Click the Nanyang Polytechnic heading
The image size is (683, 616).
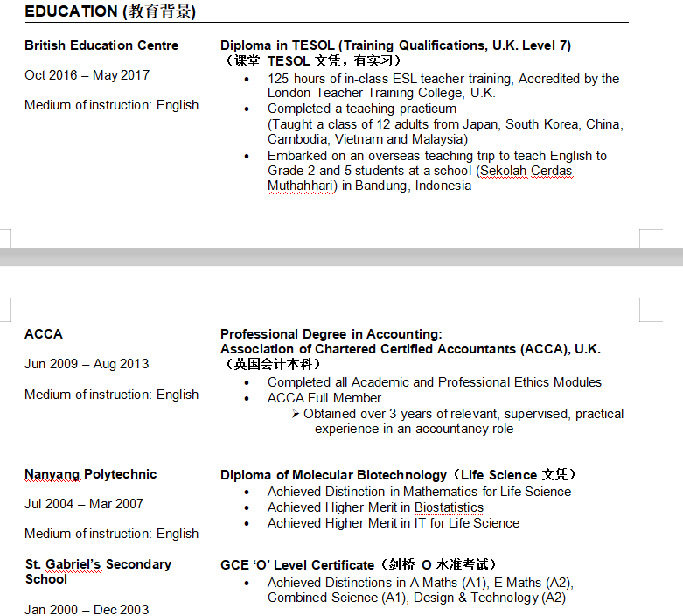(x=91, y=474)
